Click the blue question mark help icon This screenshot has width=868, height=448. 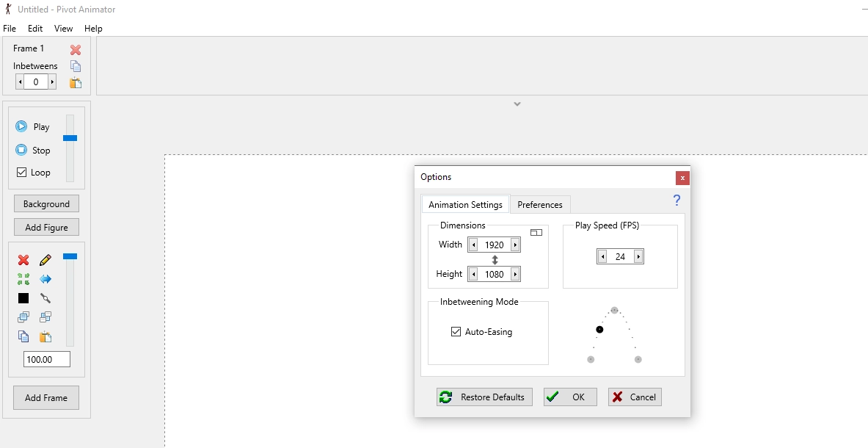(676, 200)
